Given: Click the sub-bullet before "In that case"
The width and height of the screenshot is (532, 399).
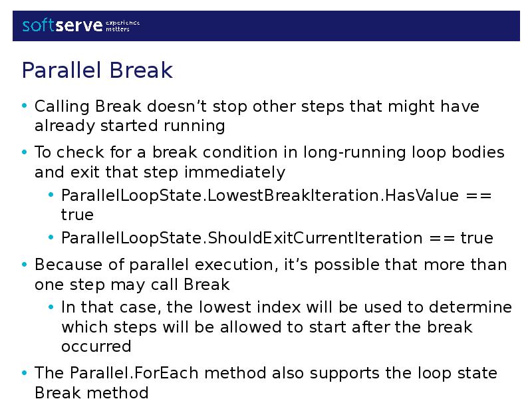Looking at the screenshot, I should click(51, 307).
